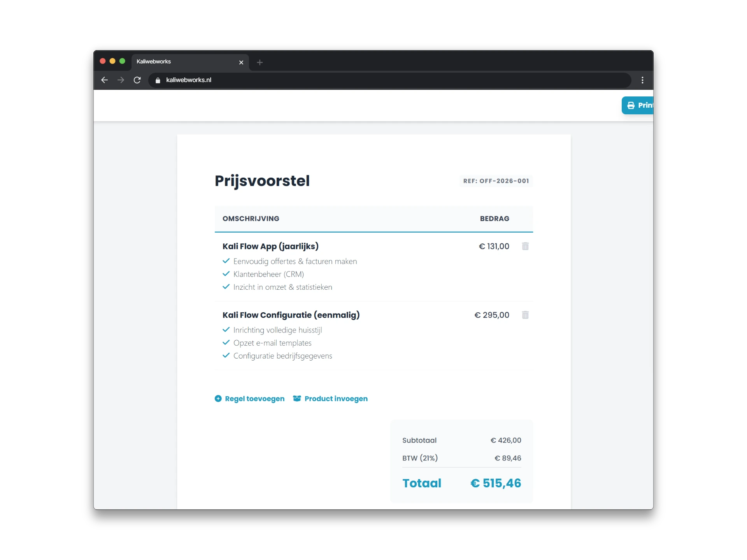This screenshot has height=560, width=747.
Task: Edit the Kali Flow App (jaarlijks) title
Action: (270, 246)
